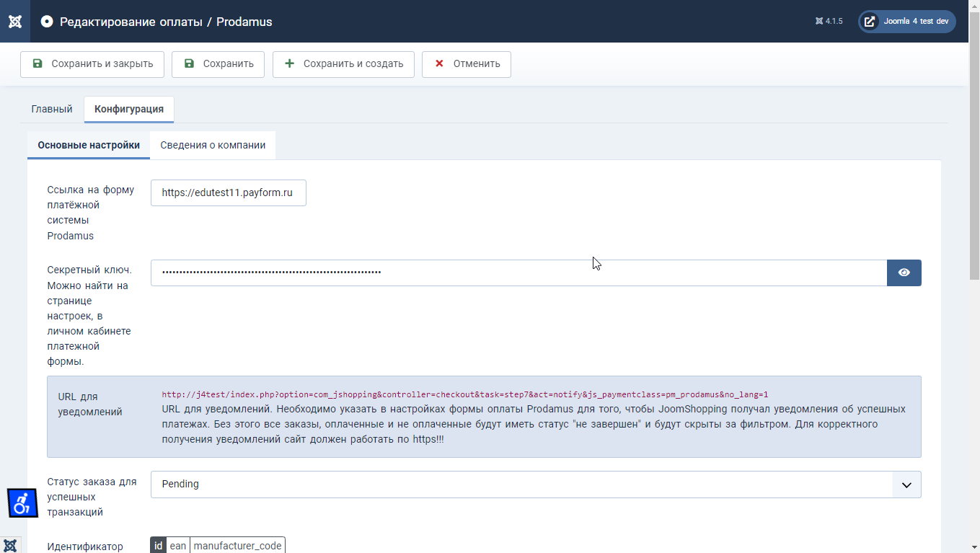Click the small Joomla icon at bottom-left
The height and width of the screenshot is (553, 980).
tap(10, 545)
